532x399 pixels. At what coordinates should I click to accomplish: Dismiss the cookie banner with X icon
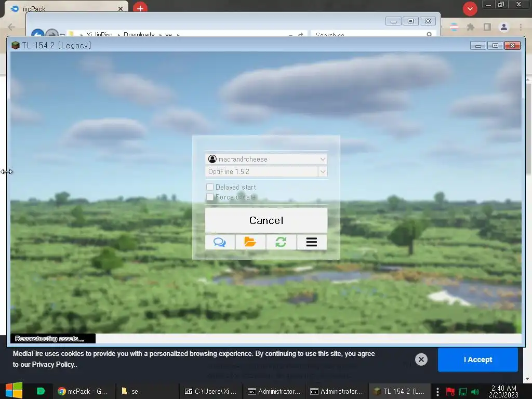tap(421, 360)
